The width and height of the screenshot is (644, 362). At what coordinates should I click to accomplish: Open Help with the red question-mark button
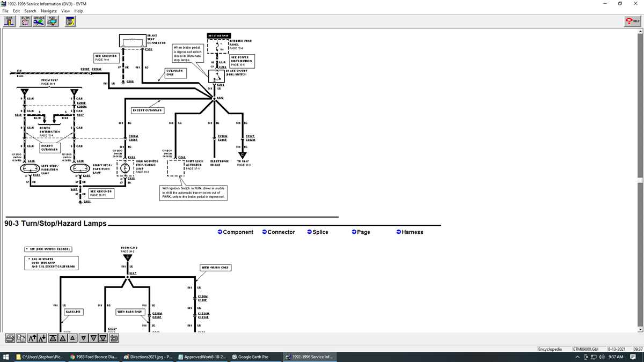(632, 21)
